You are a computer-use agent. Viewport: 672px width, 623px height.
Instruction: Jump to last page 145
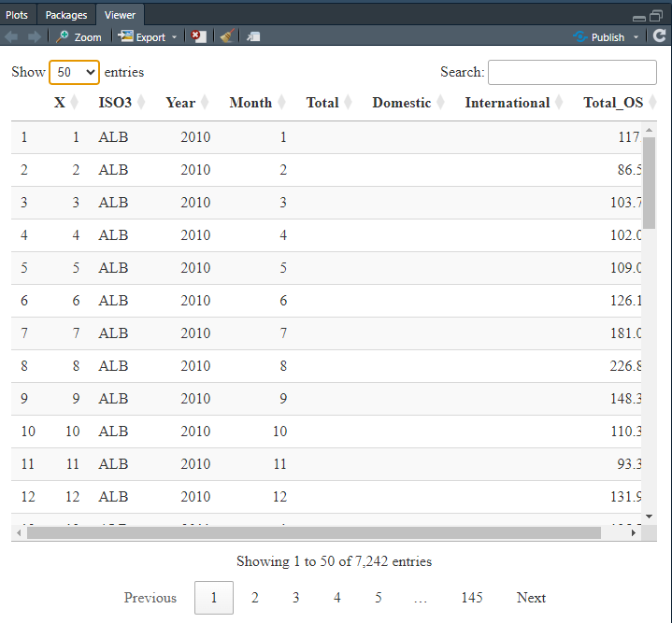[472, 598]
